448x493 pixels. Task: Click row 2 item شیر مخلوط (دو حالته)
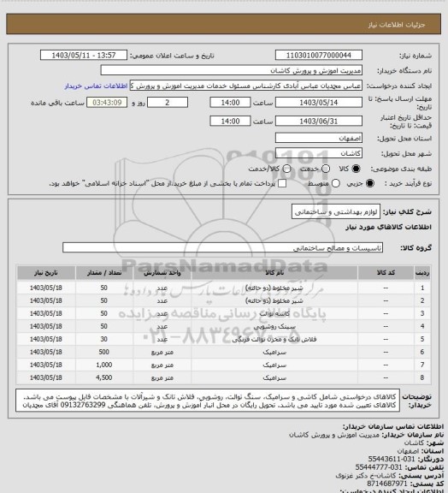click(x=274, y=301)
